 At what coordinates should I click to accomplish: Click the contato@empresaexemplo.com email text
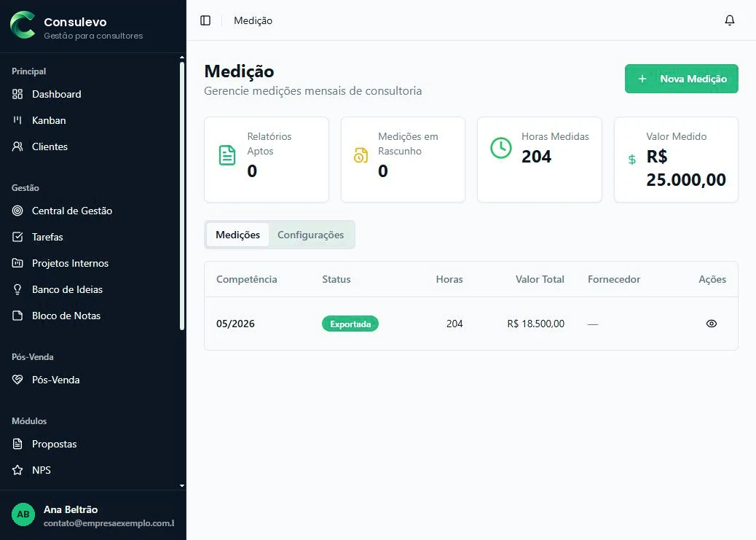(x=109, y=523)
